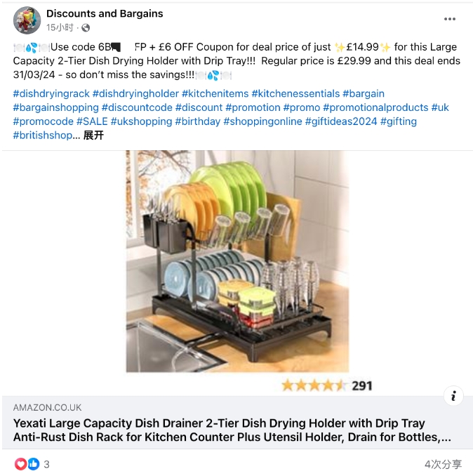Click the dish rack product image
The height and width of the screenshot is (476, 473).
(x=237, y=261)
